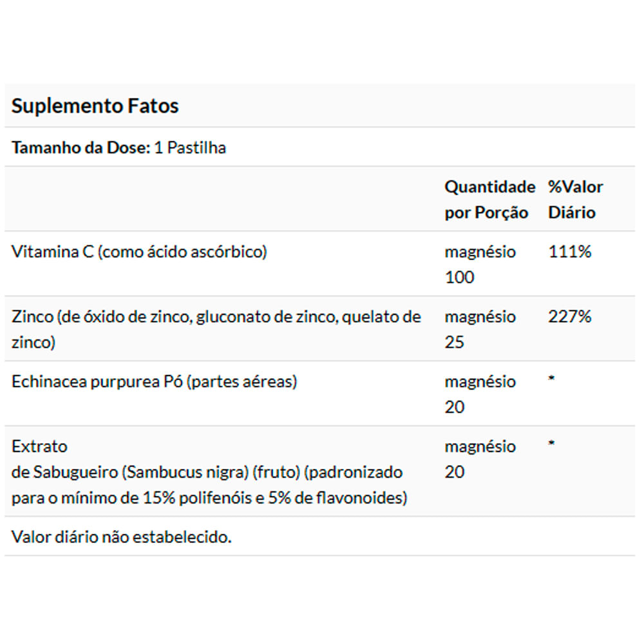
Task: Select the Tamanho da Dose label
Action: (x=80, y=147)
